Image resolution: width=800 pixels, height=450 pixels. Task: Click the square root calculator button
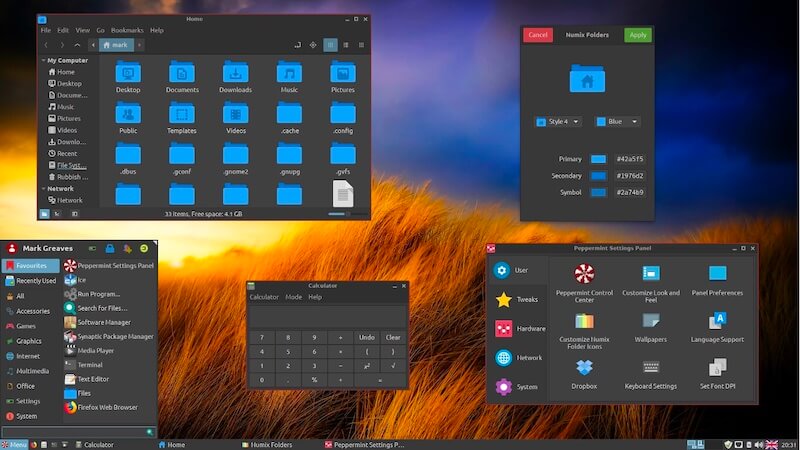[393, 366]
